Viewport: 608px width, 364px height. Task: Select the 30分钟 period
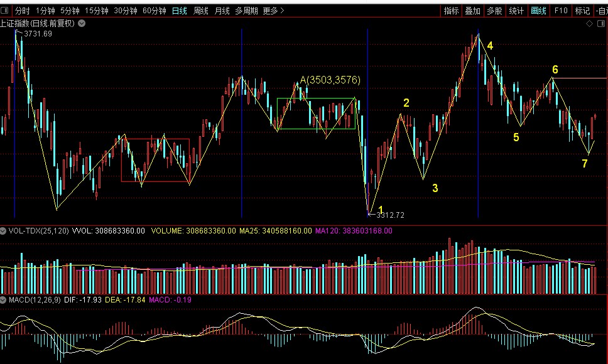[126, 11]
